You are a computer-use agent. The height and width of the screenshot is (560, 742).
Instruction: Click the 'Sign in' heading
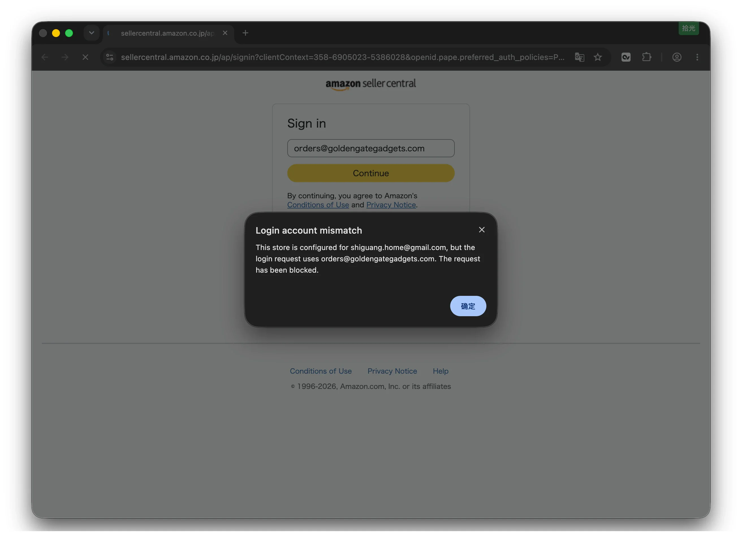click(x=306, y=124)
